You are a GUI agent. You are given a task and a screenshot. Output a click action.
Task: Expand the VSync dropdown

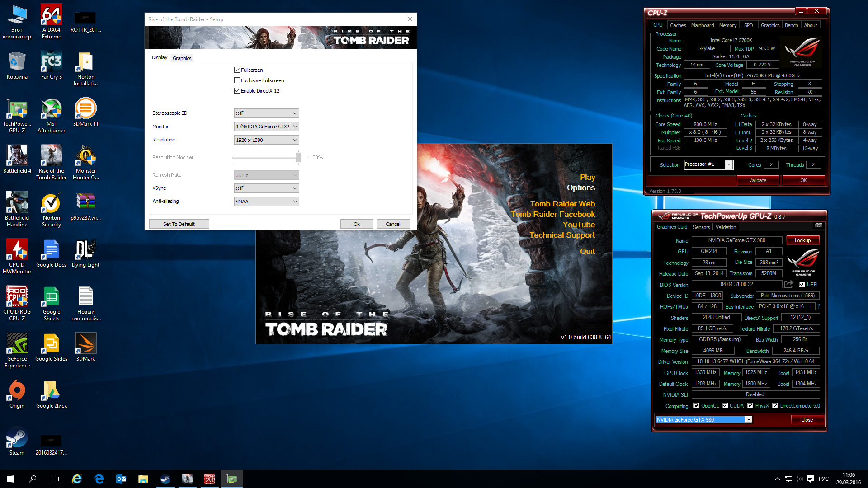[266, 188]
